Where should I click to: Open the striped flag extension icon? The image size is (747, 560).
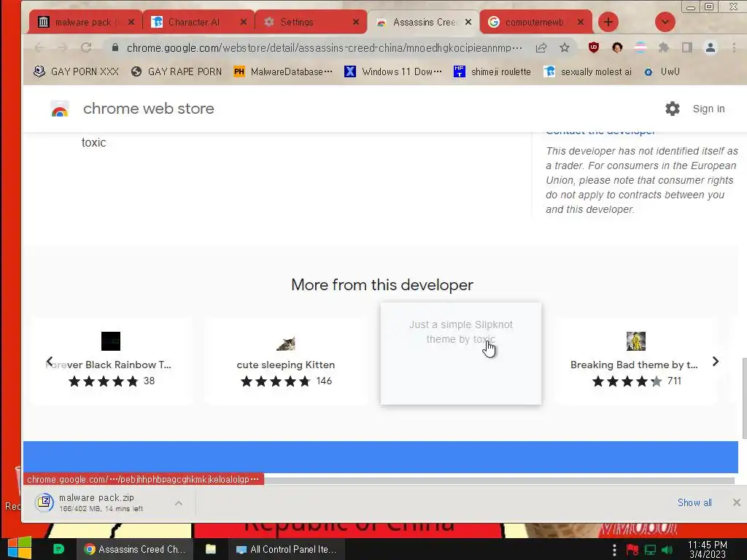640,47
